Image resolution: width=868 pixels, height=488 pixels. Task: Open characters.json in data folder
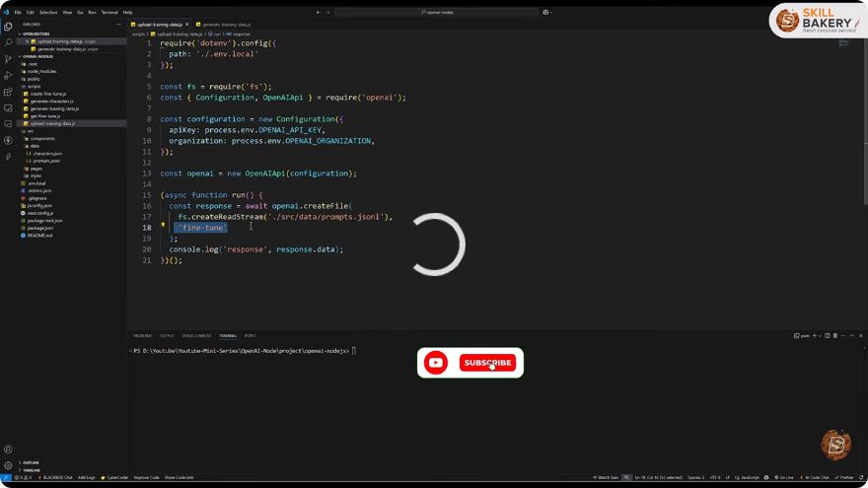47,153
